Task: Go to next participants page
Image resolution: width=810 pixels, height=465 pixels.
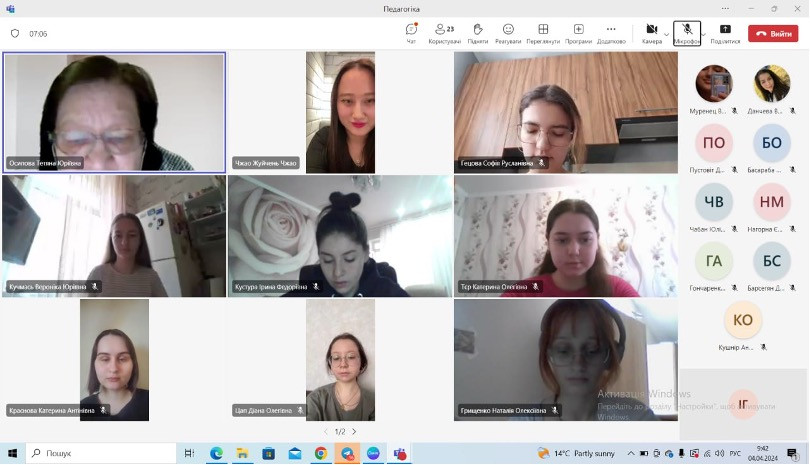Action: click(354, 431)
